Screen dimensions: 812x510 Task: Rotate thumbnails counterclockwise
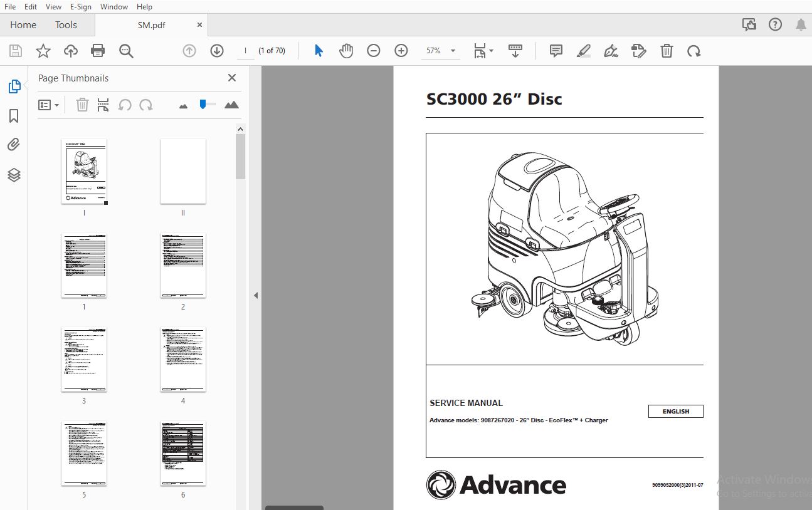[125, 105]
